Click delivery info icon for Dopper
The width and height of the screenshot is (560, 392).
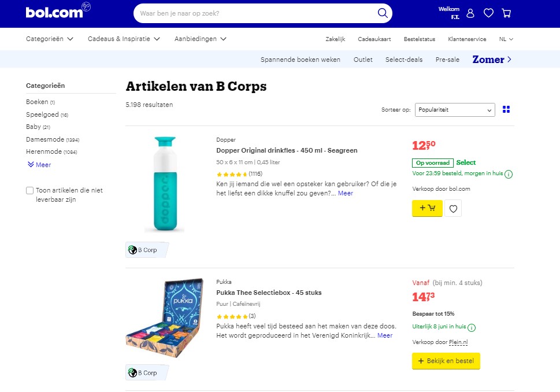[509, 174]
